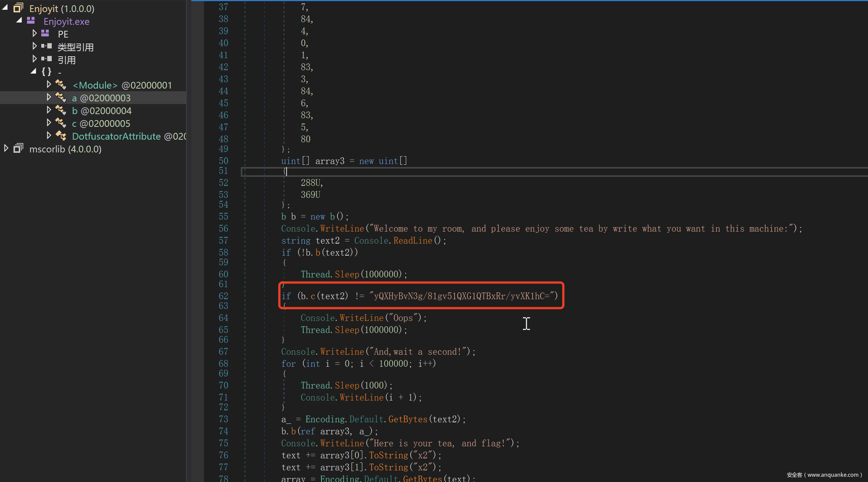Click the b.c method call on line 62

tap(312, 296)
